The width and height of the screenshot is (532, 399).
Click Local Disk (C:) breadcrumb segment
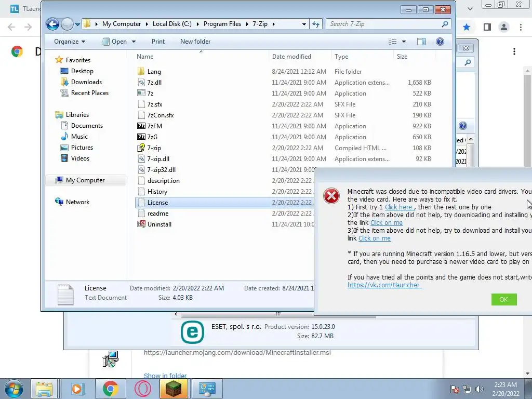tap(172, 24)
